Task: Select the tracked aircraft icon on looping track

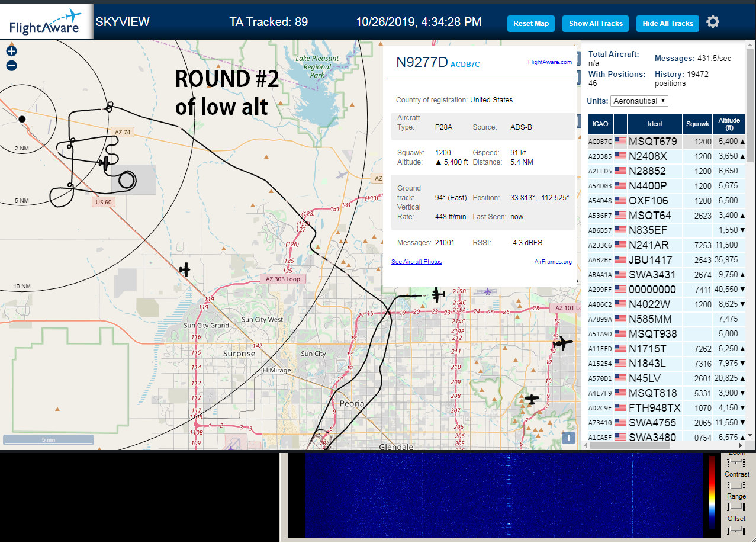Action: (105, 162)
